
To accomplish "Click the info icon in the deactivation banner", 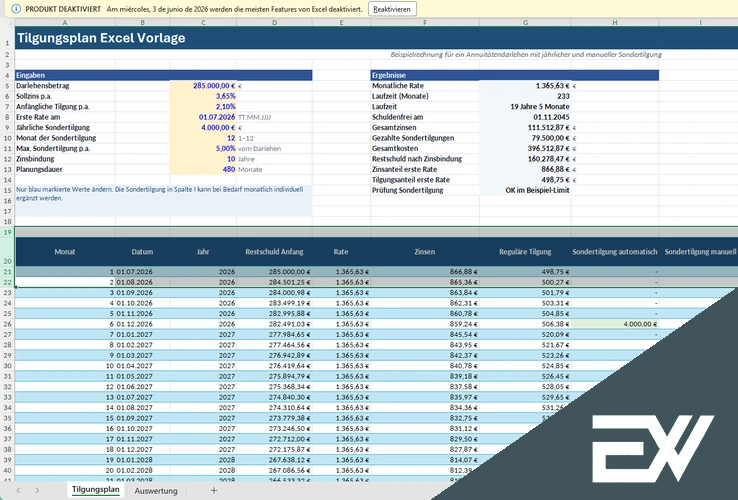I will coord(16,9).
